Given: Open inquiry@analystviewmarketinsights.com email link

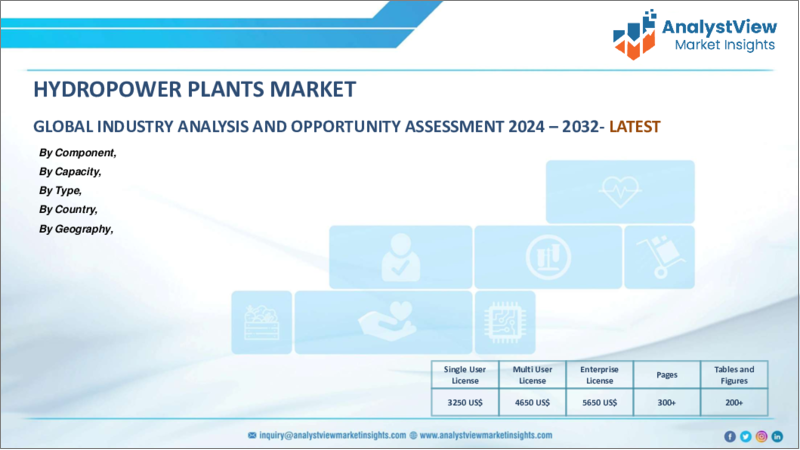Looking at the screenshot, I should click(333, 435).
